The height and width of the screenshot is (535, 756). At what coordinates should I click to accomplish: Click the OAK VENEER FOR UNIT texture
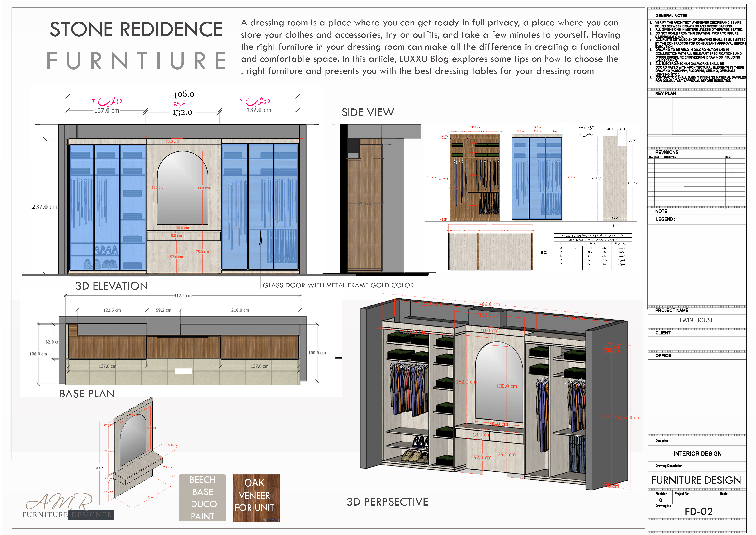pyautogui.click(x=257, y=497)
